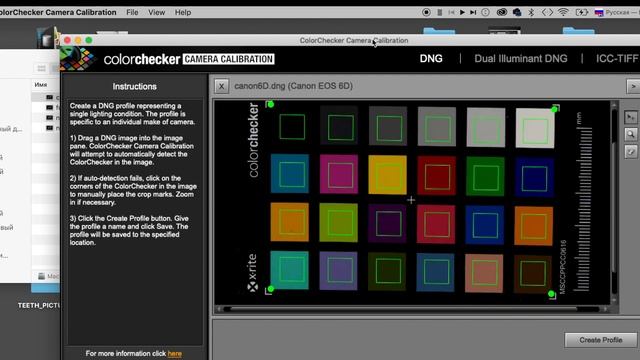640x360 pixels.
Task: Click the bottom-right green crop corner marker
Action: 551,294
